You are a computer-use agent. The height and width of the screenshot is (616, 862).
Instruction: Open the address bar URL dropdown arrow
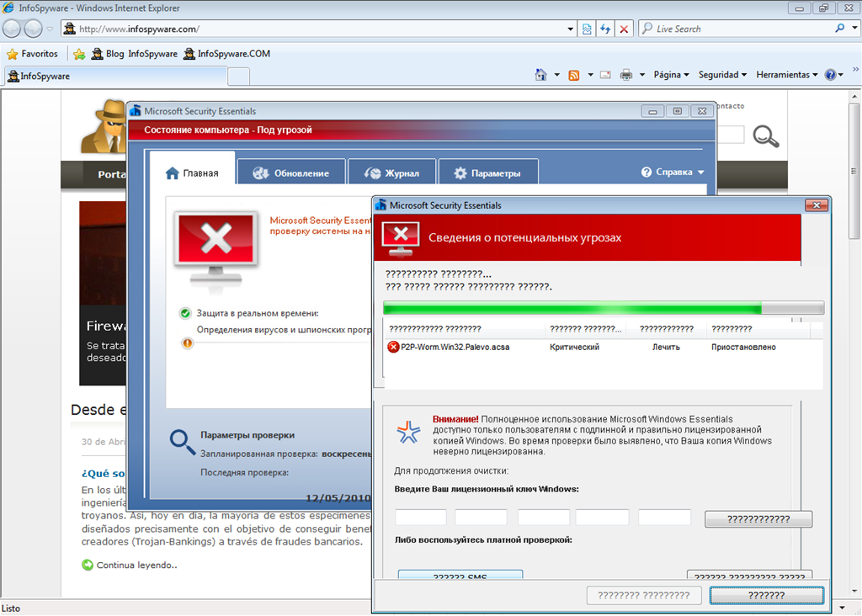[570, 29]
